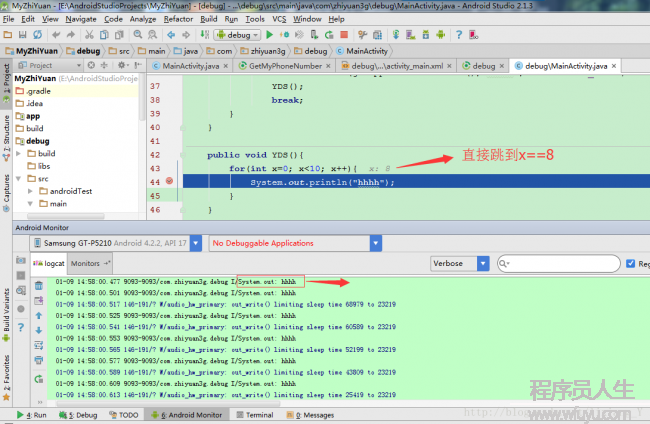Click the Debug app bug icon
Image resolution: width=650 pixels, height=424 pixels.
(x=284, y=35)
